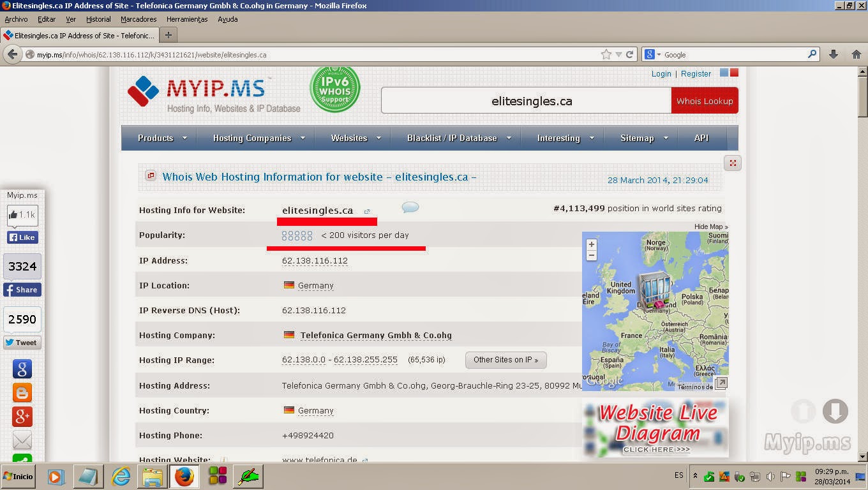
Task: Click the Twitter Tweet button
Action: click(x=22, y=343)
